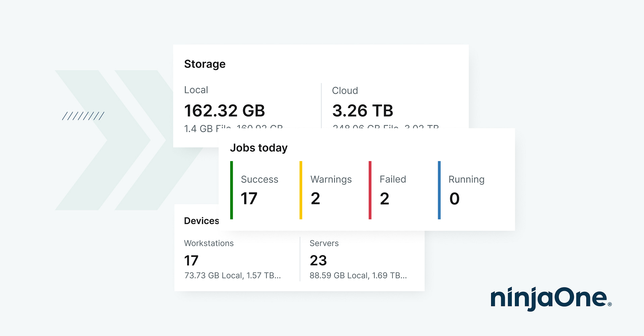Open the Storage card heading
Viewport: 644px width, 336px height.
pos(205,64)
